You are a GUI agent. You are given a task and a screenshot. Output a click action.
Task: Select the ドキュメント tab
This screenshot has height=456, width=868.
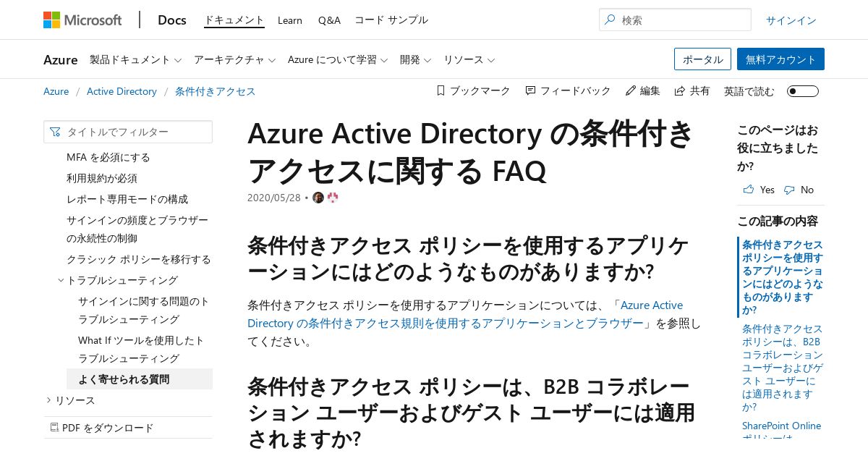click(234, 20)
